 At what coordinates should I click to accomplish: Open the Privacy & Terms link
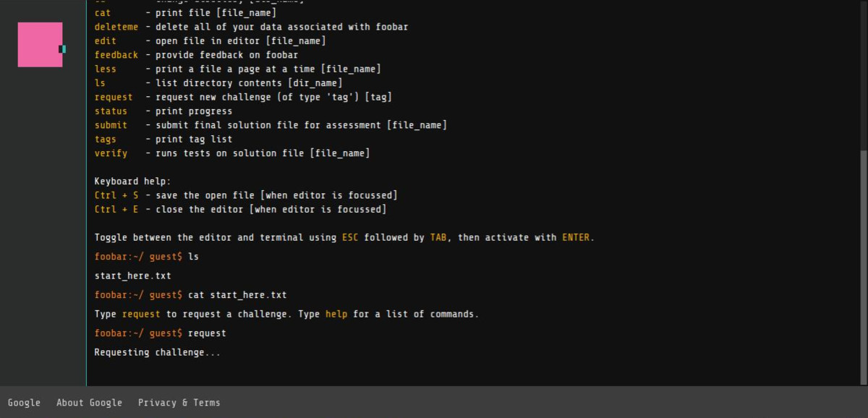pyautogui.click(x=179, y=403)
